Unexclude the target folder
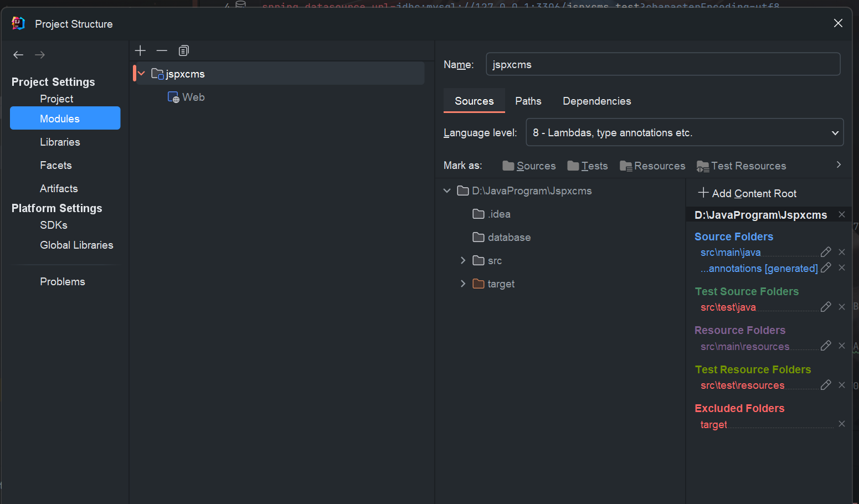Viewport: 859px width, 504px height. pyautogui.click(x=842, y=424)
